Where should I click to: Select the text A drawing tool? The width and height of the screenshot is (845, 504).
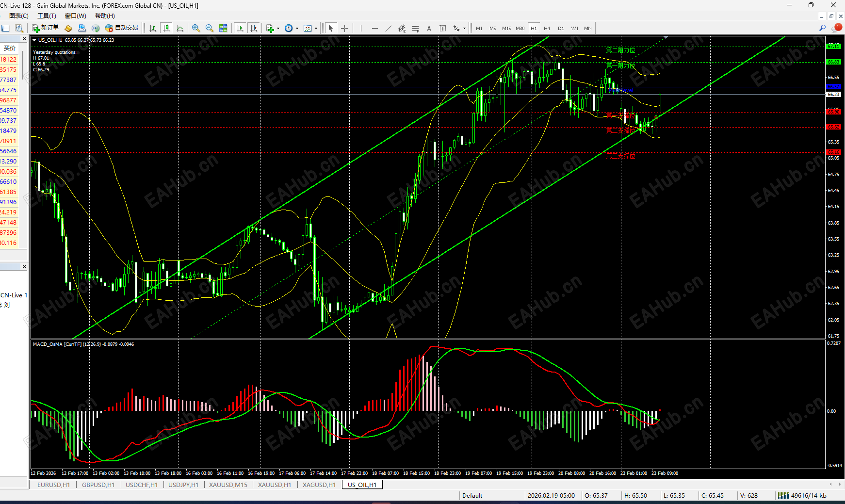point(429,28)
